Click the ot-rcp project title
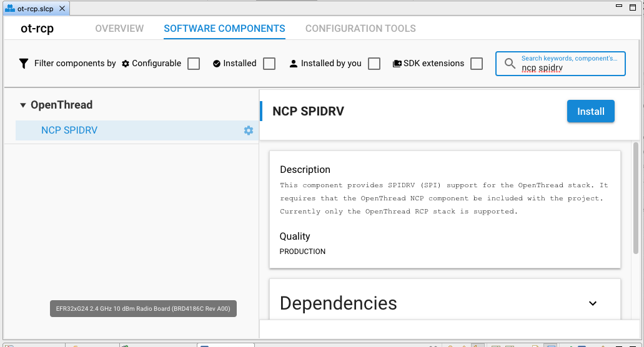The width and height of the screenshot is (644, 347). pyautogui.click(x=37, y=28)
